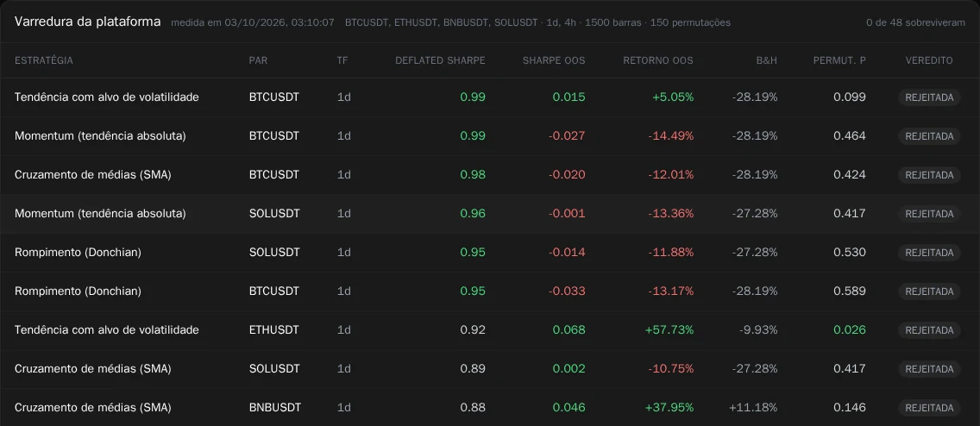Sort by the ESTRATÉGIA column header

tap(44, 60)
